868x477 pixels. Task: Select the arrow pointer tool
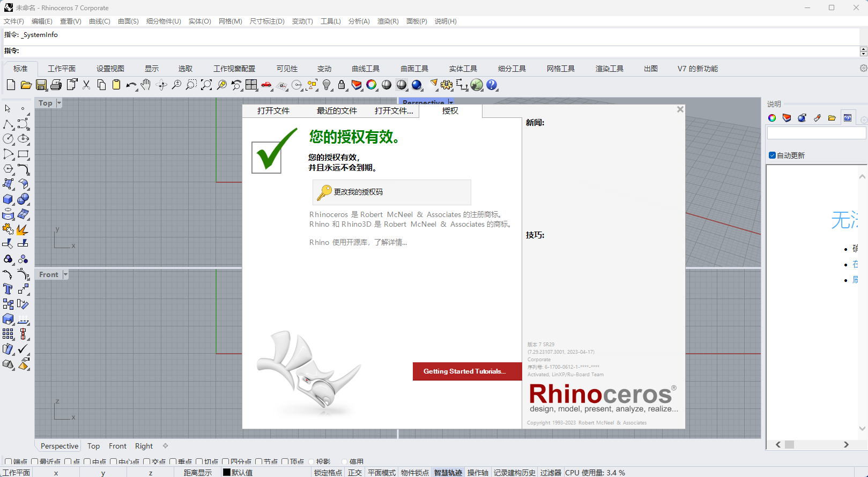[x=8, y=109]
